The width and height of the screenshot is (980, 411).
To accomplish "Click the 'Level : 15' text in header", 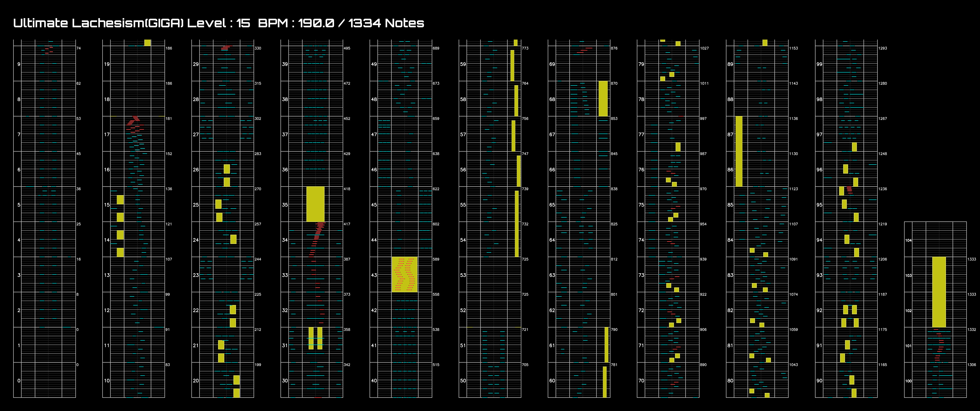I will click(219, 23).
